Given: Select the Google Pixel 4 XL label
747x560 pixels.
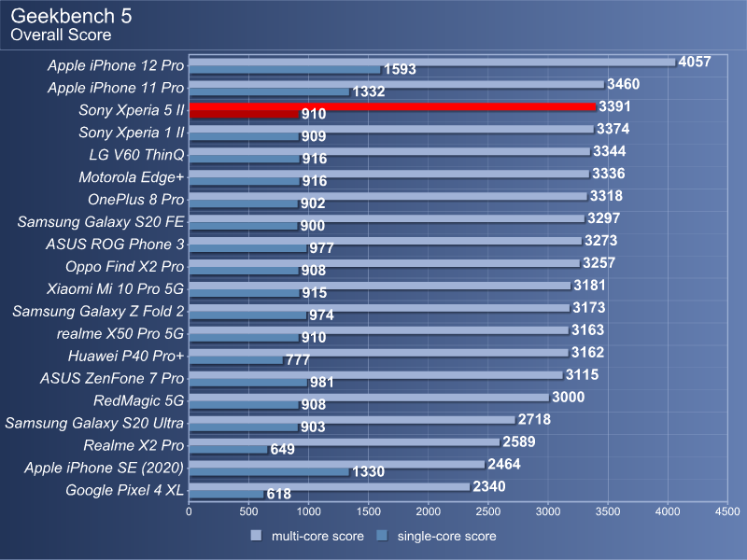Looking at the screenshot, I should pyautogui.click(x=125, y=491).
